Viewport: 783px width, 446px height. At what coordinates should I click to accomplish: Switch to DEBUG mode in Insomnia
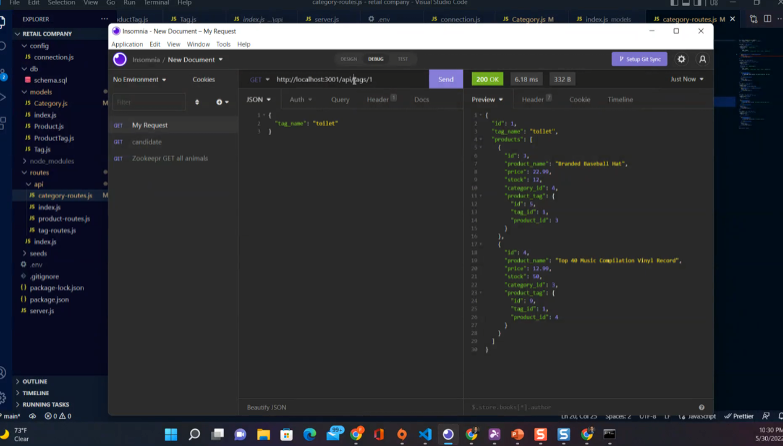[x=376, y=59]
